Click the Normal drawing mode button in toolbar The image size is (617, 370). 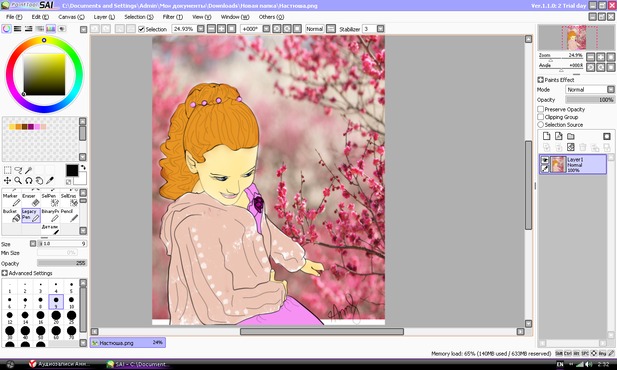tap(314, 29)
